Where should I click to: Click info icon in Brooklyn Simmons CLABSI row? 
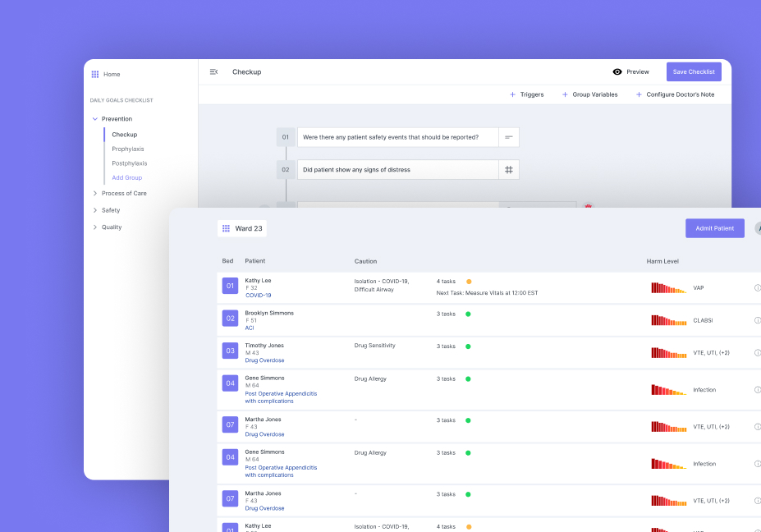coord(758,320)
